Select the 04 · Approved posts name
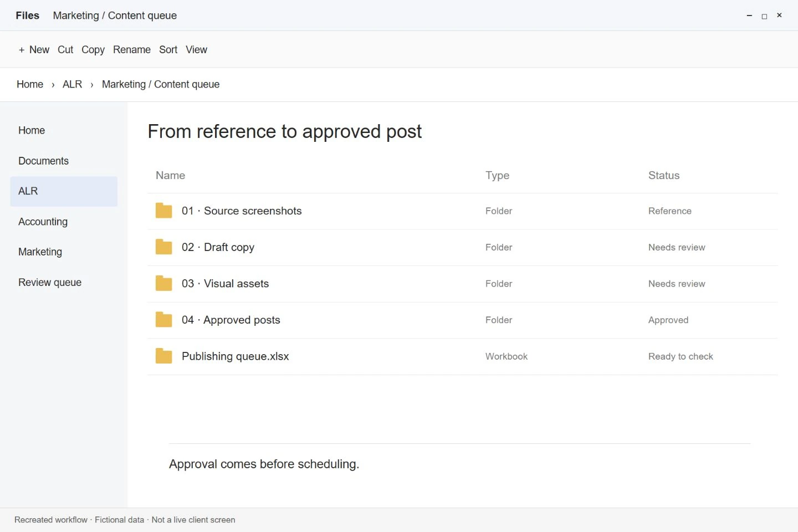 tap(231, 320)
